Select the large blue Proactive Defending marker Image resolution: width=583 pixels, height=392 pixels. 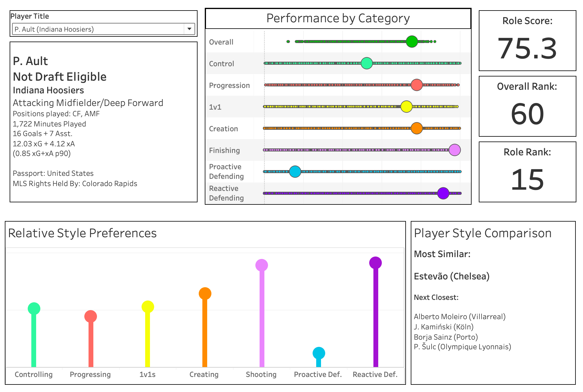(x=295, y=172)
